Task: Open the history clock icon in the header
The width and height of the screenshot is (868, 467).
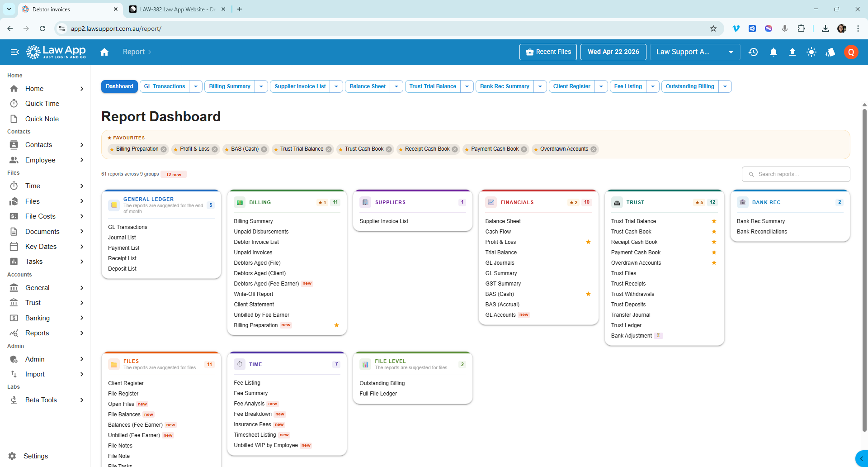Action: [x=753, y=52]
